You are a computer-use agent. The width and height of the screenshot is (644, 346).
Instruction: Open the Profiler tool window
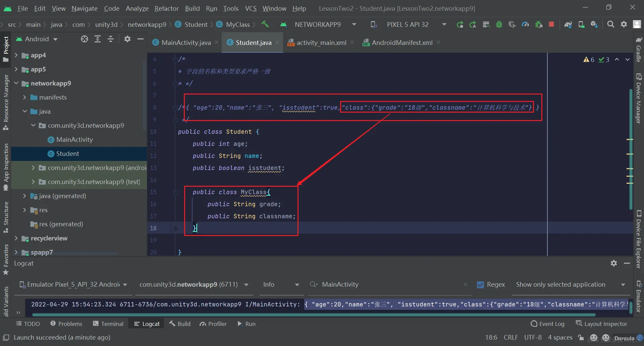tap(213, 324)
